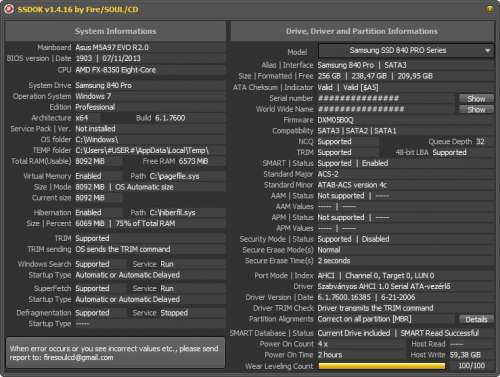Click SMART Read Successful status

point(439,333)
